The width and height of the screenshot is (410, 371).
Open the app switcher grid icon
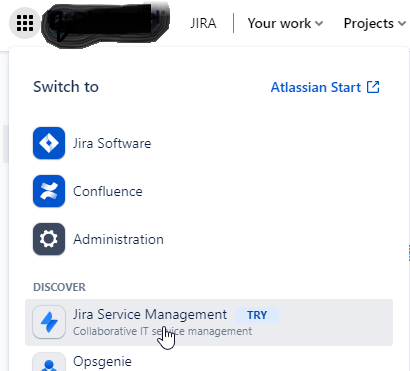coord(25,23)
